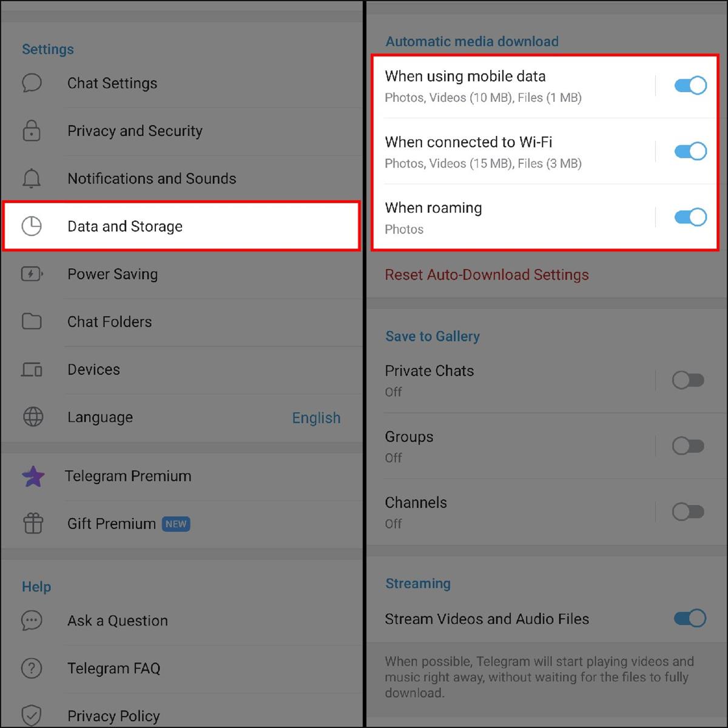Disable auto-download when using mobile data

click(690, 86)
